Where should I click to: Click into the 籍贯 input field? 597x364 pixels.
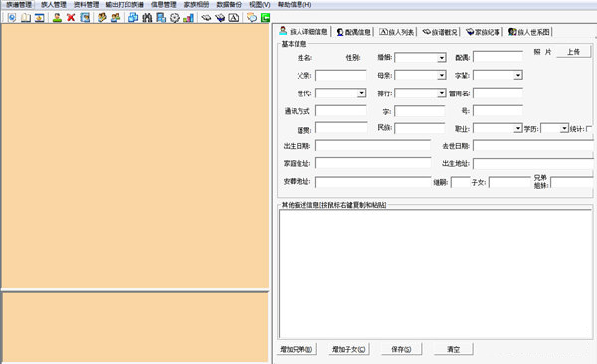tap(341, 128)
